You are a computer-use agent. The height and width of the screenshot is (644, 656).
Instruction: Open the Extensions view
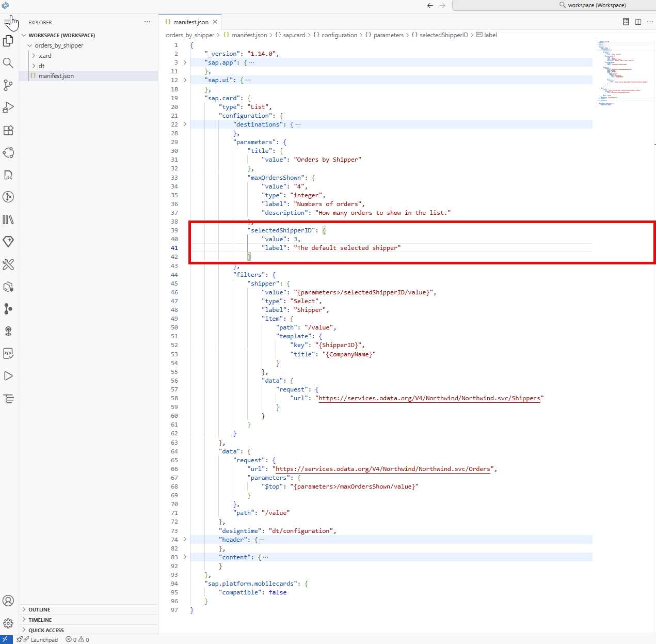8,130
